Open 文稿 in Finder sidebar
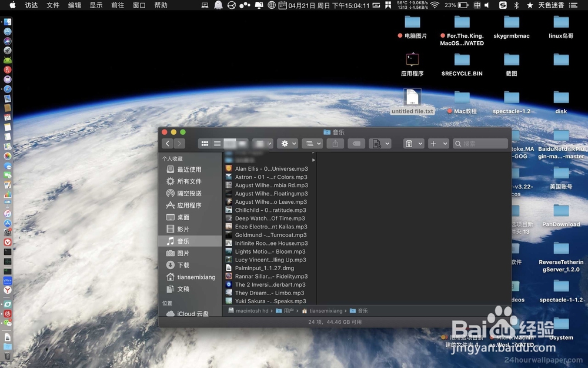The height and width of the screenshot is (368, 588). [x=190, y=289]
